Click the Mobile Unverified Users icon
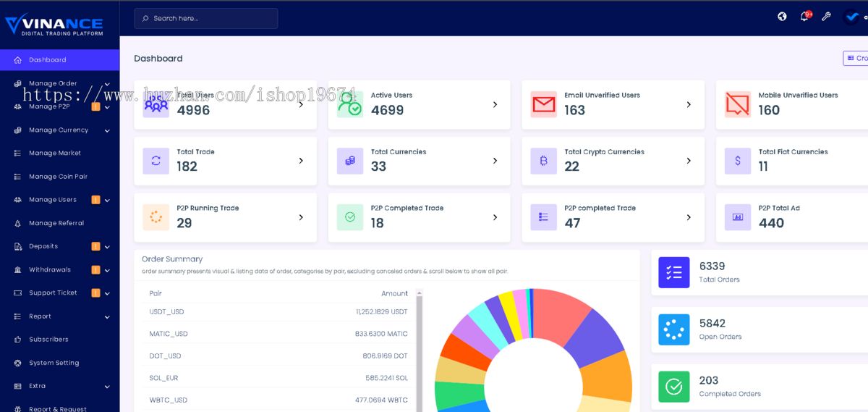 (738, 104)
